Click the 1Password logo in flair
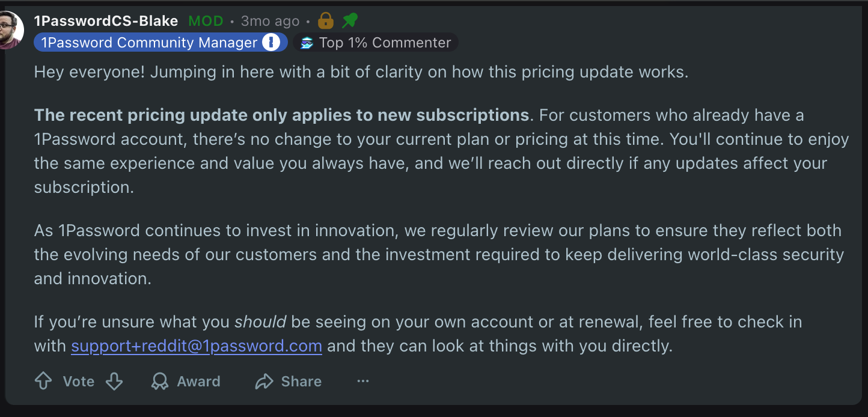 [271, 43]
